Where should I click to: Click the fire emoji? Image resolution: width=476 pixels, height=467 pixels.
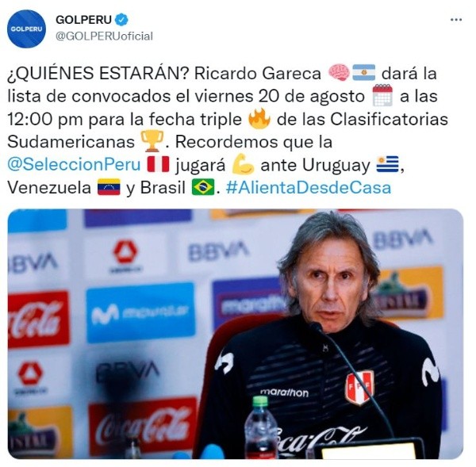coord(259,119)
